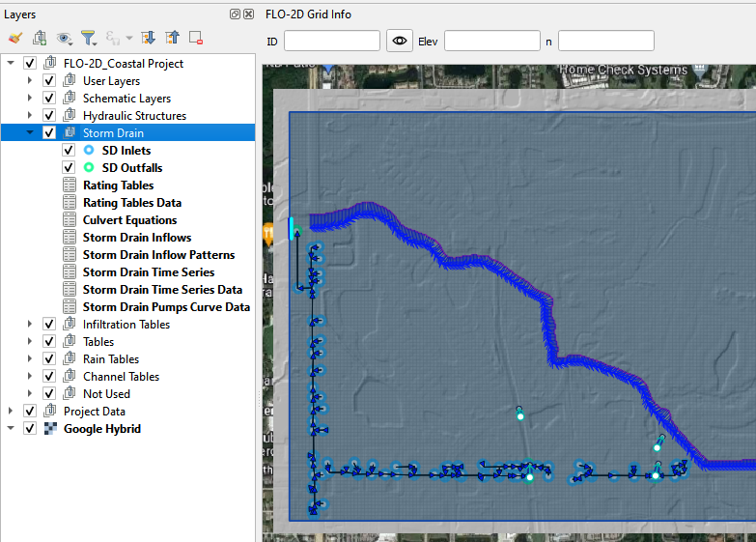Expand the Project Data group
The height and width of the screenshot is (542, 756).
point(11,412)
